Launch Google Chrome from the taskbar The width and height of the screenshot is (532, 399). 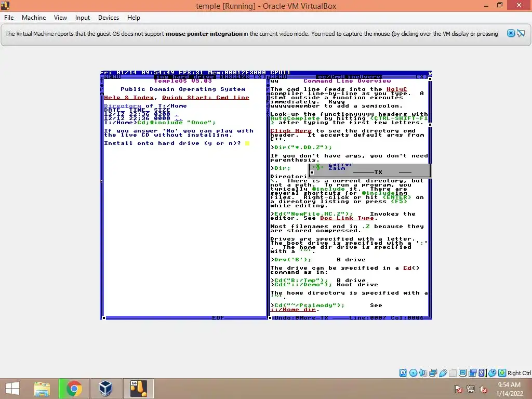coord(74,389)
